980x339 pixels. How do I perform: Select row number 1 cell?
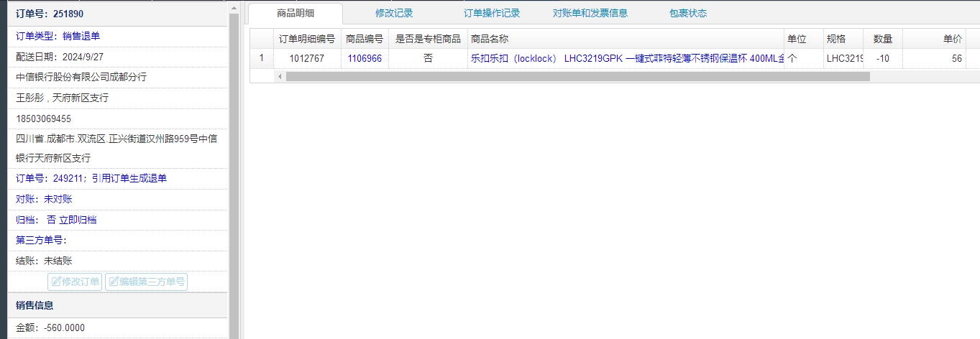[262, 59]
